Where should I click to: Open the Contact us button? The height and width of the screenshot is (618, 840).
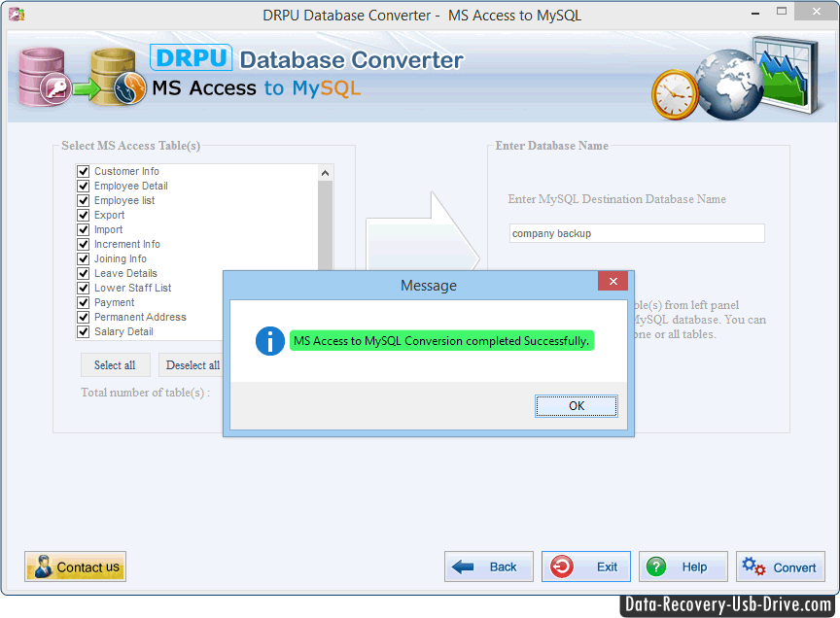coord(75,566)
